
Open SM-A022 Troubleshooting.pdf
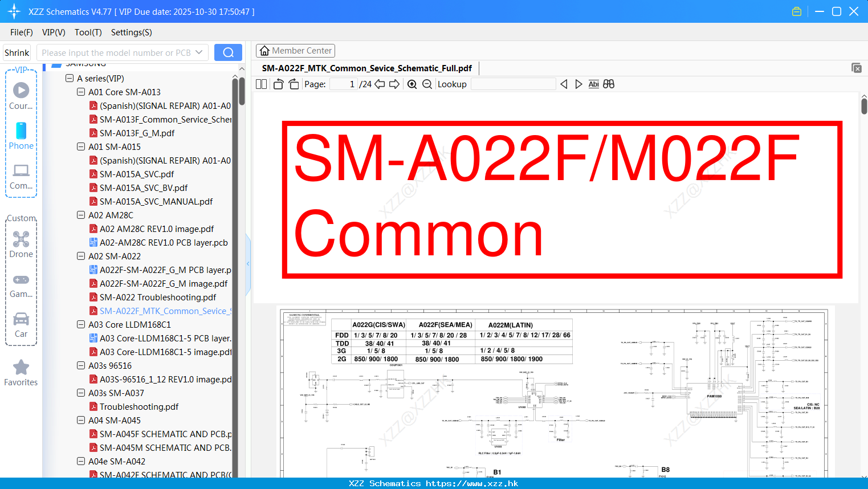click(157, 297)
